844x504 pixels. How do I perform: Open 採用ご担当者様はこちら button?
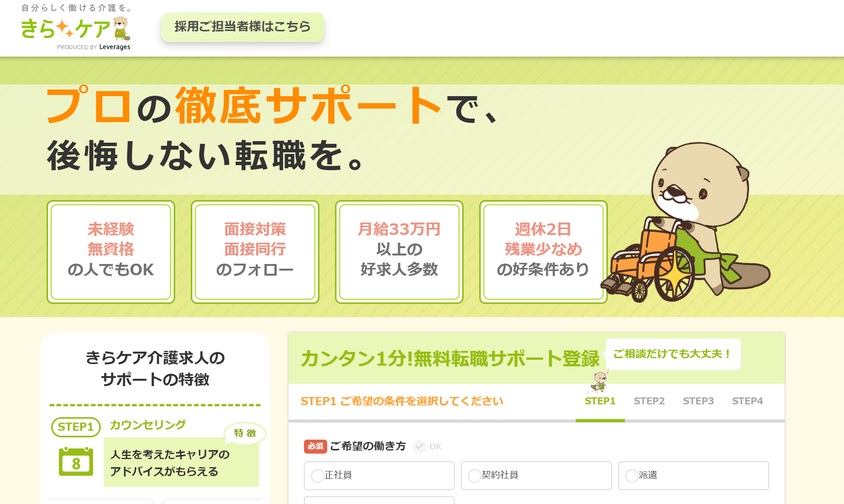pos(243,27)
